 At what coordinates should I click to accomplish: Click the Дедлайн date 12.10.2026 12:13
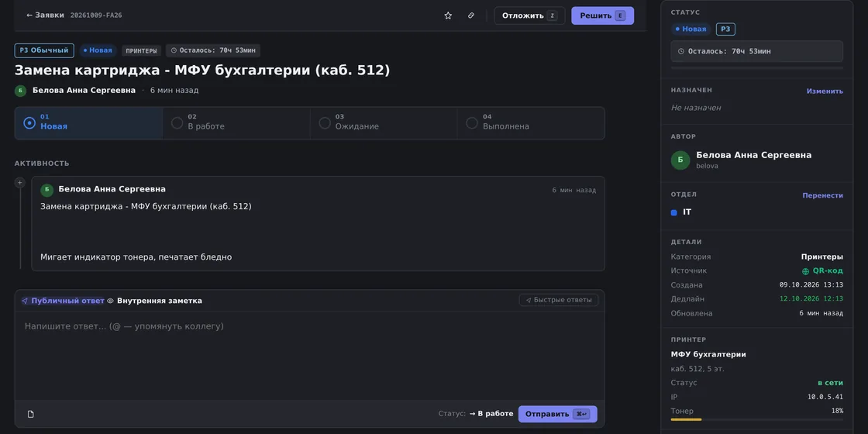coord(811,299)
